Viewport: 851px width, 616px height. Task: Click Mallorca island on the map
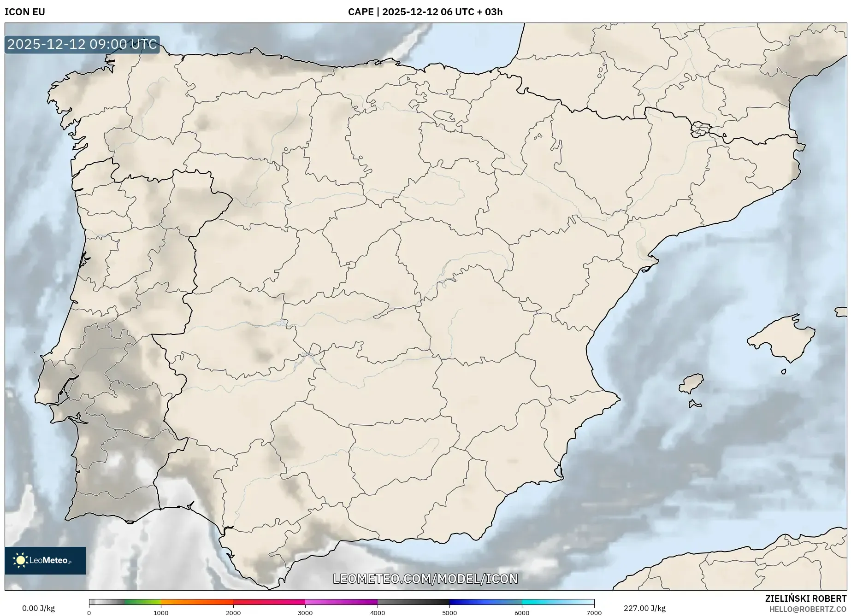click(782, 340)
